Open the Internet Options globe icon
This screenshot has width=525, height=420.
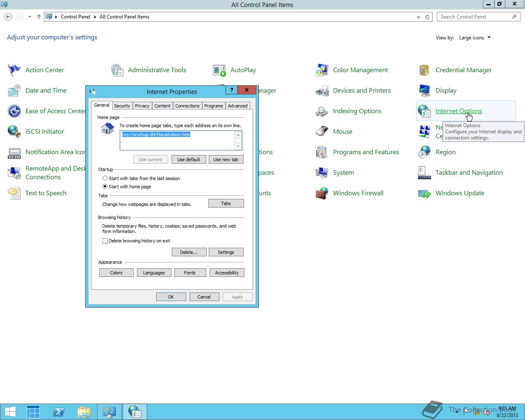click(x=425, y=111)
